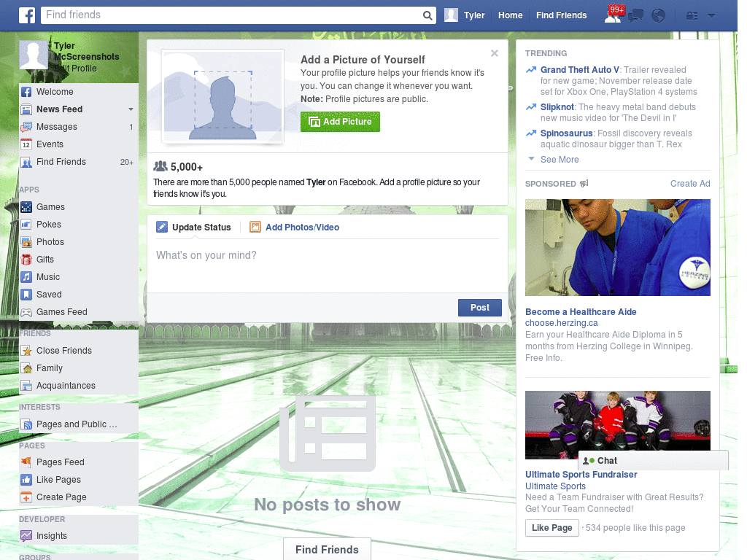Click the What's on your mind field
747x560 pixels.
327,265
